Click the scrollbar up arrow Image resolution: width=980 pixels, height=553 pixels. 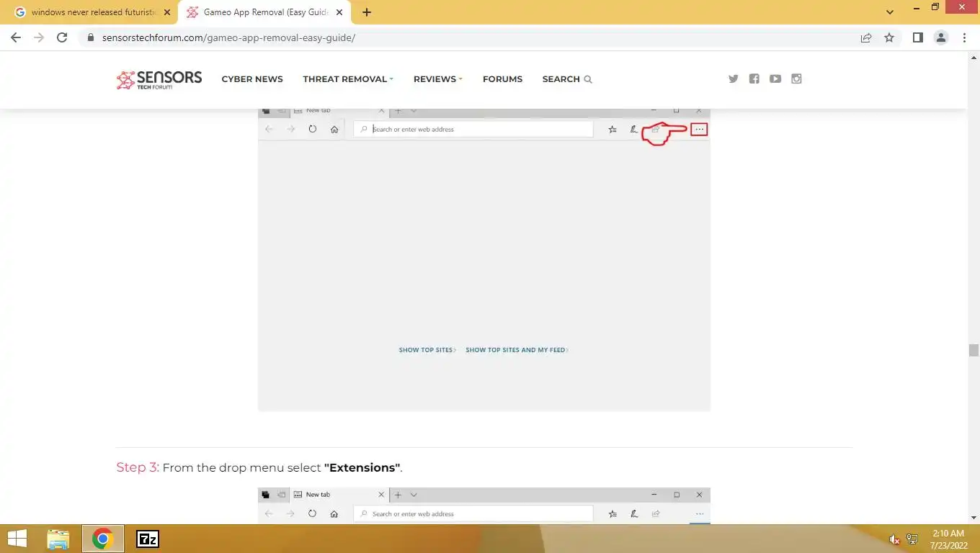974,56
